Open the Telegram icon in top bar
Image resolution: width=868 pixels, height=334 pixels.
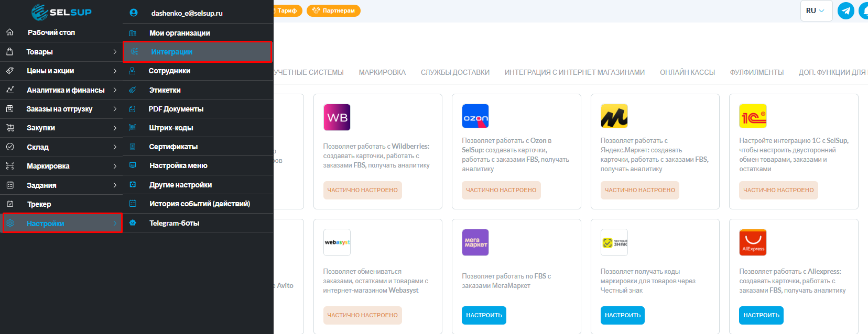846,10
